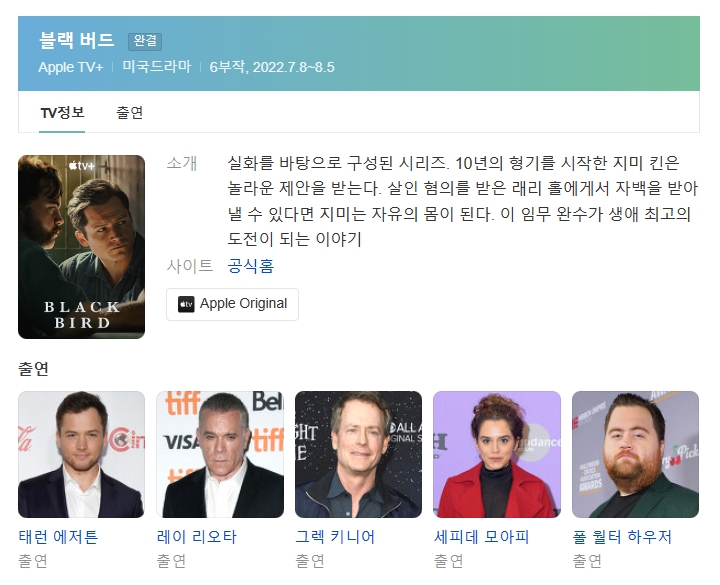Click the 그렉 키니어 name link
Image resolution: width=720 pixels, height=585 pixels.
[x=335, y=537]
